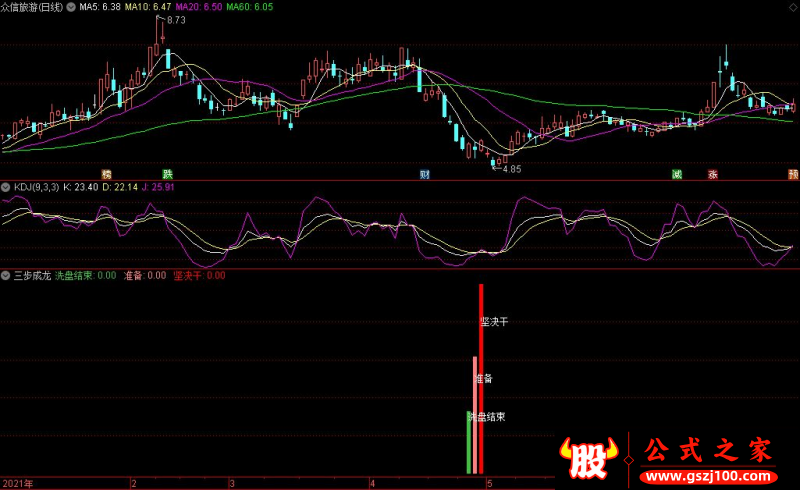Expand dropdown arrow beside 众信旅游(日线)
The width and height of the screenshot is (800, 490).
69,7
